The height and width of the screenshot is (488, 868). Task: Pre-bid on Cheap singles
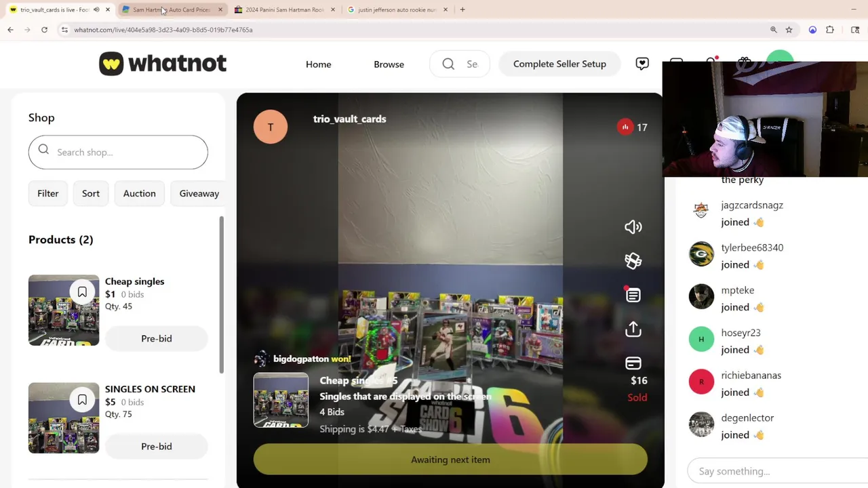point(157,338)
